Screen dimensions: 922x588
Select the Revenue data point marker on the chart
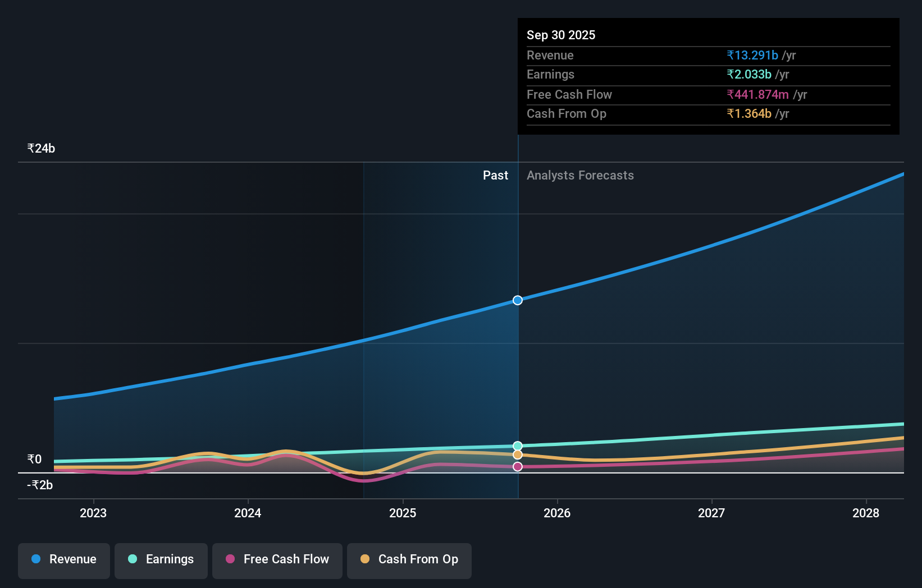(x=517, y=300)
